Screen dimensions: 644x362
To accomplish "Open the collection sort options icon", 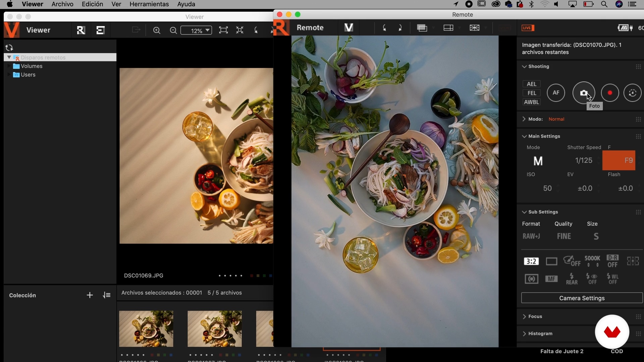I will 107,295.
